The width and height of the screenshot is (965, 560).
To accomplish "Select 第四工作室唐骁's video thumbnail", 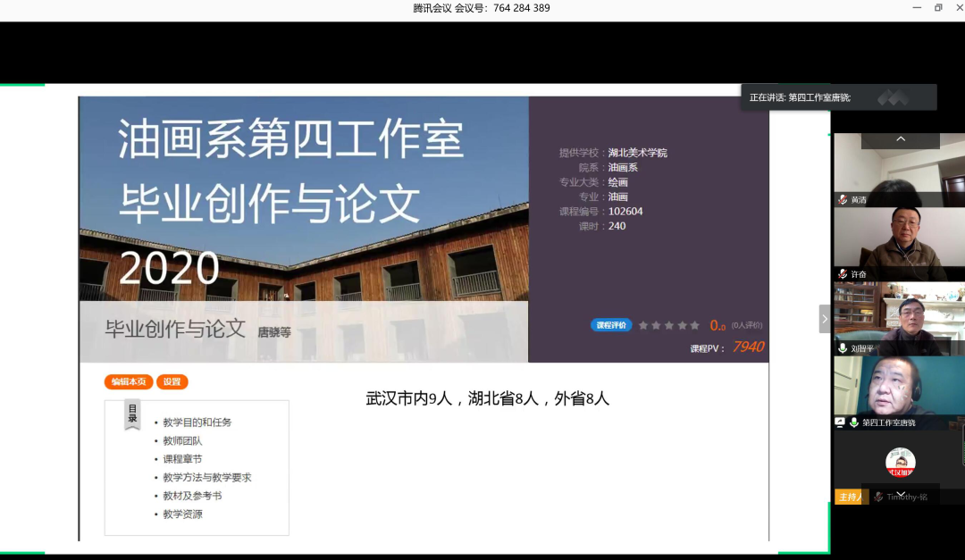I will (x=899, y=393).
